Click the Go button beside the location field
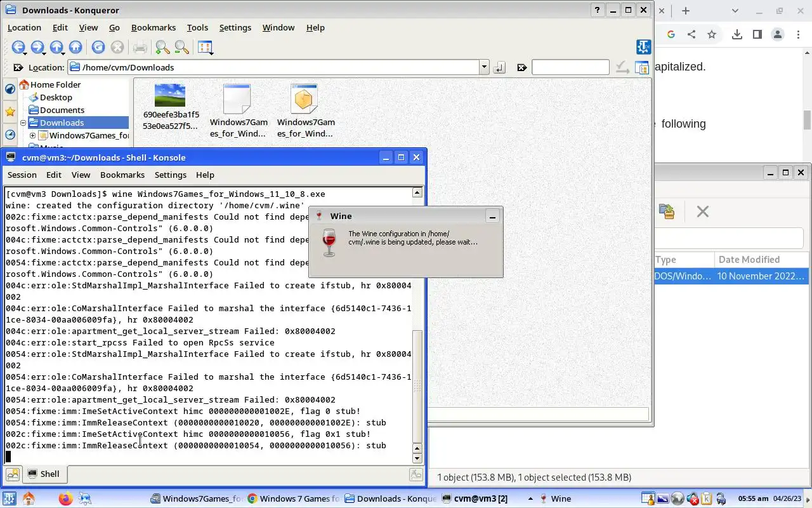This screenshot has width=812, height=508. tap(499, 67)
